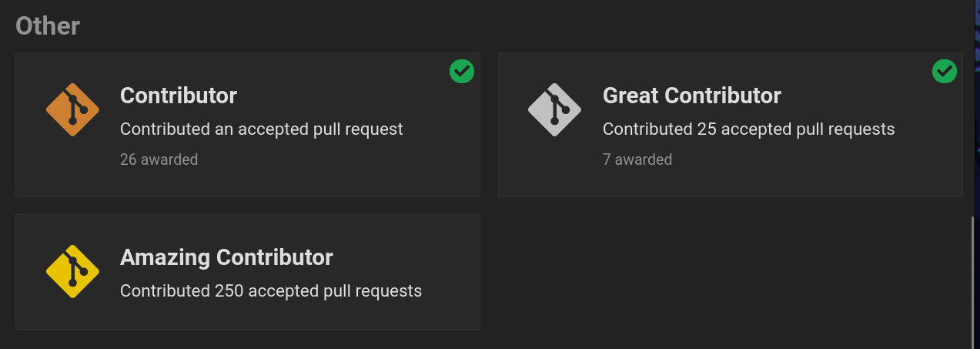Click the orange Contributor git badge icon
Image resolution: width=980 pixels, height=349 pixels.
(x=72, y=110)
